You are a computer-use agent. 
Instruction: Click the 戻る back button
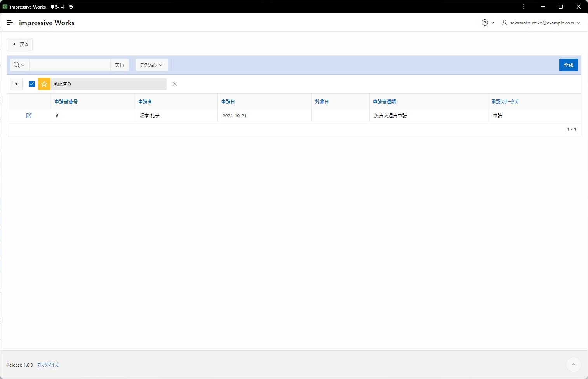19,44
